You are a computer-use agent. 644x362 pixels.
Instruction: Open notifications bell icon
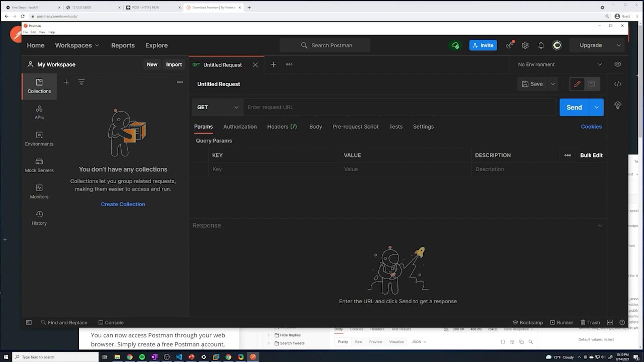click(x=541, y=45)
